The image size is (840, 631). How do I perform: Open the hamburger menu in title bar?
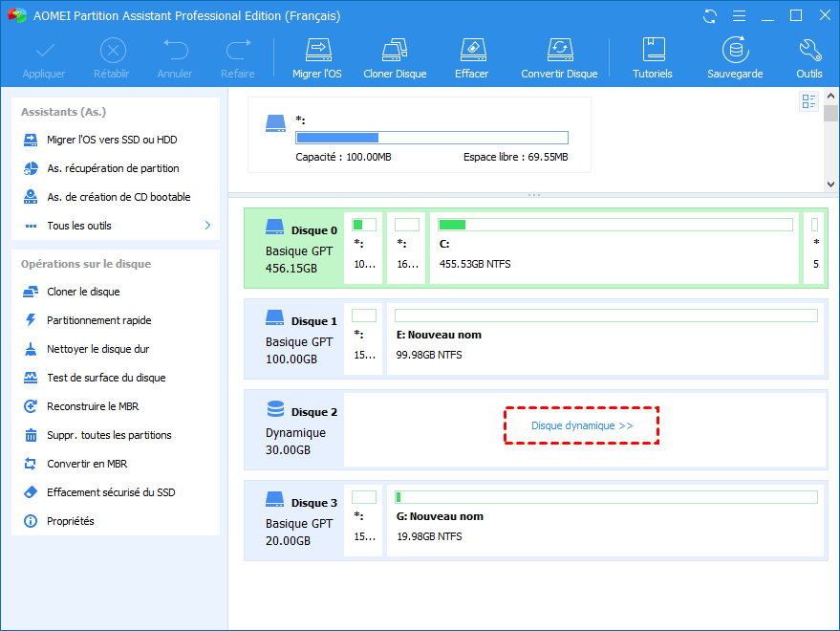pyautogui.click(x=740, y=16)
